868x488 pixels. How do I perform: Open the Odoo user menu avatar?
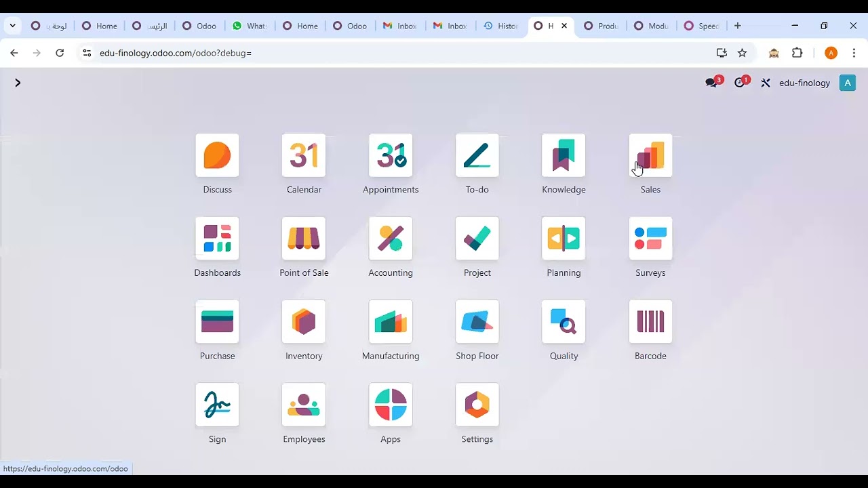tap(848, 83)
